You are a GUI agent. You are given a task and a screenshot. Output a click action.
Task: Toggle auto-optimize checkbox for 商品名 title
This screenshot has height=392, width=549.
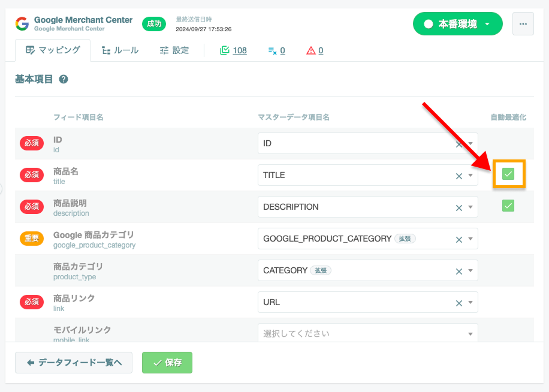[x=508, y=174]
